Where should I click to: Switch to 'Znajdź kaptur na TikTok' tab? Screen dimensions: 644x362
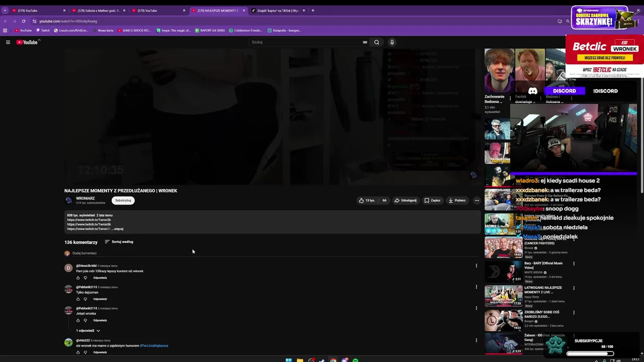tap(278, 10)
